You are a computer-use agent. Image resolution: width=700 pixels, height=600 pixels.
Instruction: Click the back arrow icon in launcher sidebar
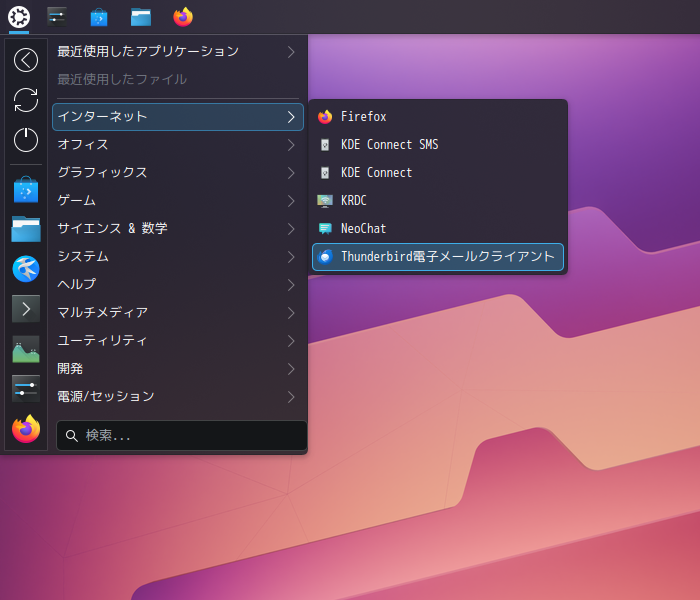click(x=26, y=60)
